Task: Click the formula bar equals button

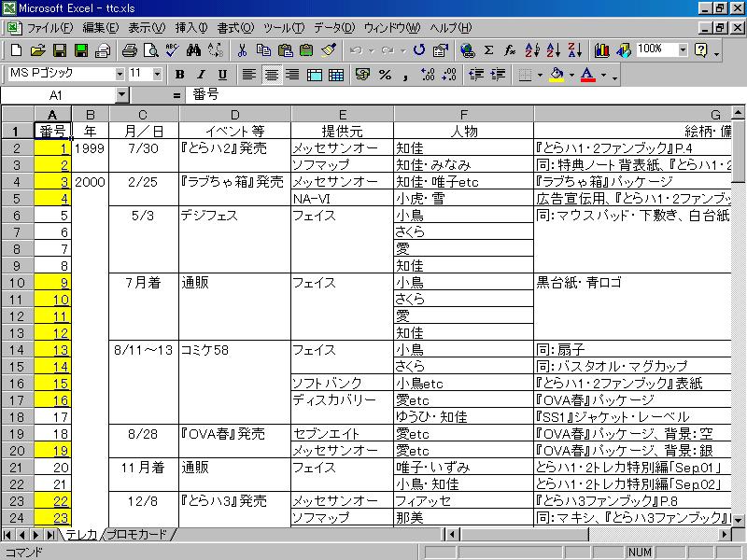Action: 176,95
